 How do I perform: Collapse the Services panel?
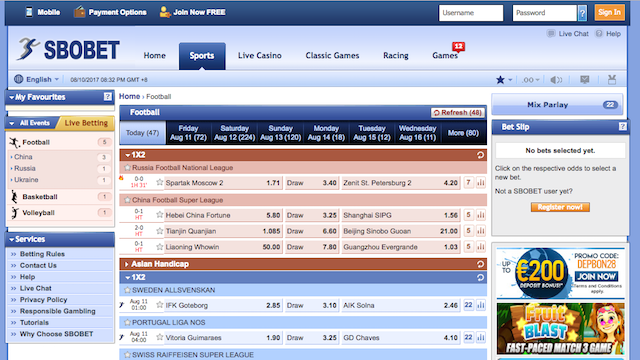[11, 239]
